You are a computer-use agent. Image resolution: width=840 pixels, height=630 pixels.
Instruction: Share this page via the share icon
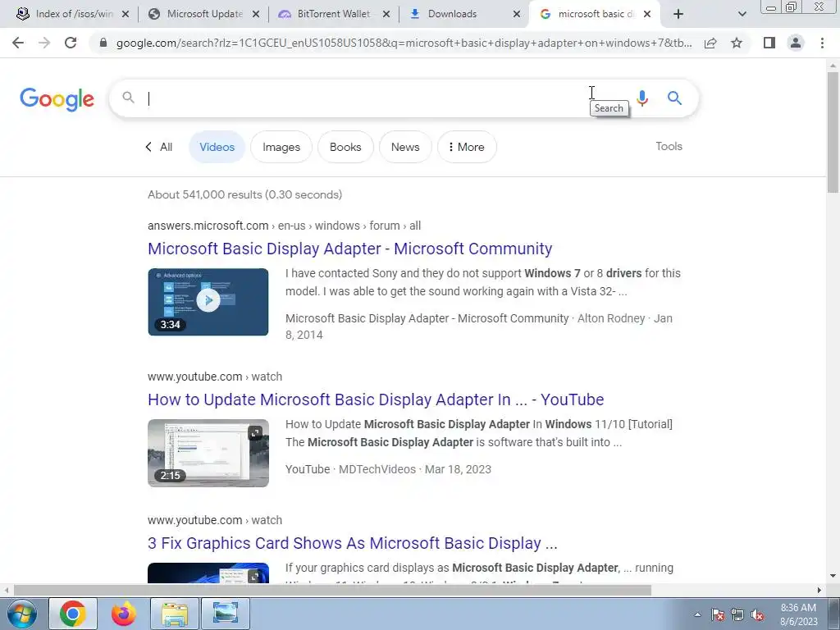coord(710,43)
